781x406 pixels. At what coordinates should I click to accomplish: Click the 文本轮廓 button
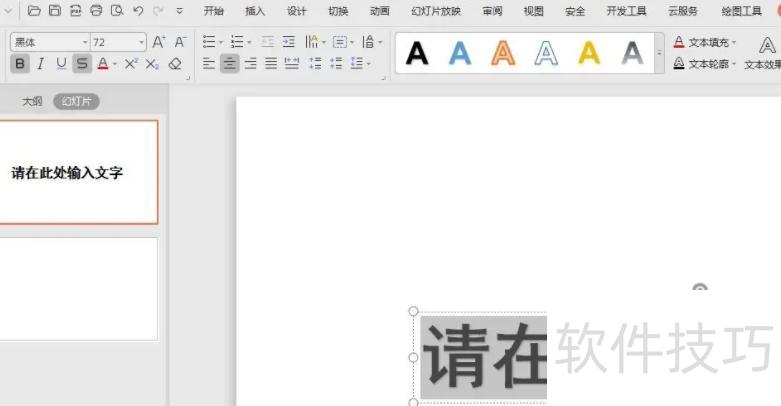[x=705, y=64]
